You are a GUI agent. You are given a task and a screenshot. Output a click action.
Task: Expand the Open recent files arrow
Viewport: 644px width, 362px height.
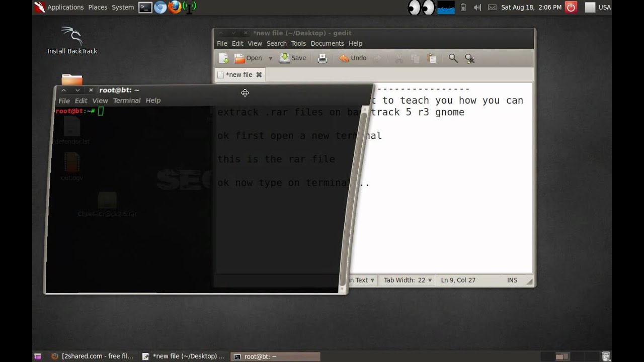click(270, 58)
